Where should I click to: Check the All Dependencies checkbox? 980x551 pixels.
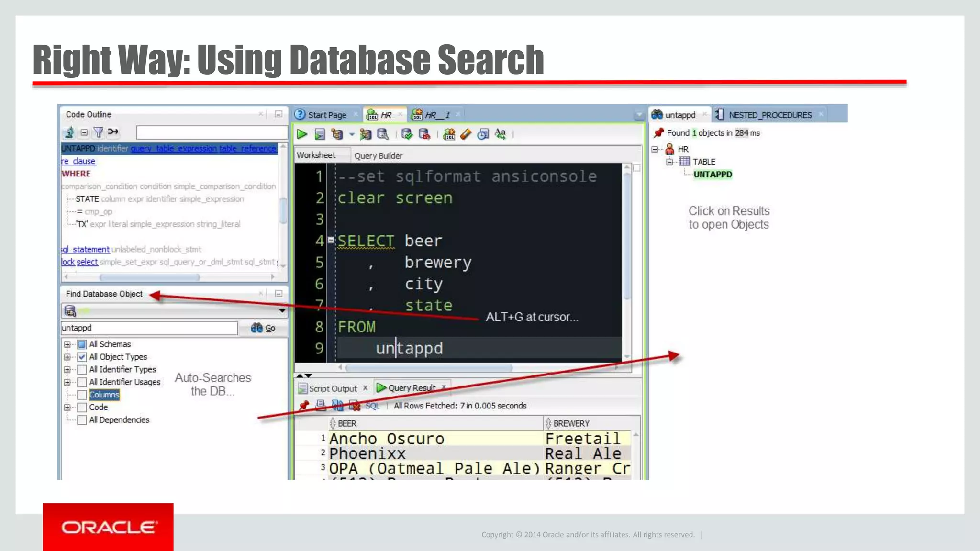coord(82,420)
